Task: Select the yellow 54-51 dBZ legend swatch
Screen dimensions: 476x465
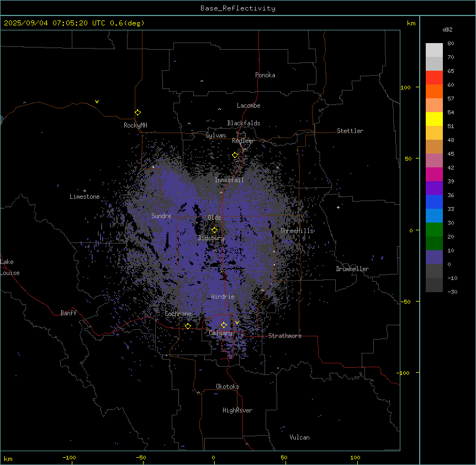Action: pos(434,119)
